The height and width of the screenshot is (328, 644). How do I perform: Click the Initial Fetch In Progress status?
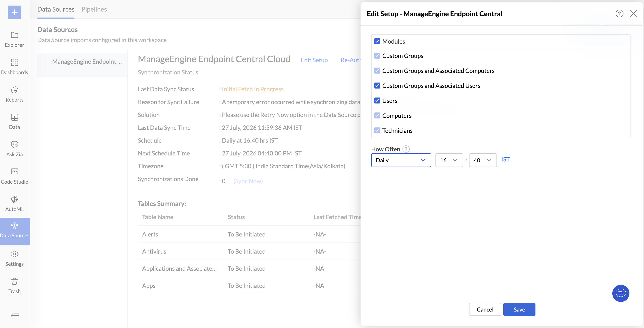pos(252,89)
